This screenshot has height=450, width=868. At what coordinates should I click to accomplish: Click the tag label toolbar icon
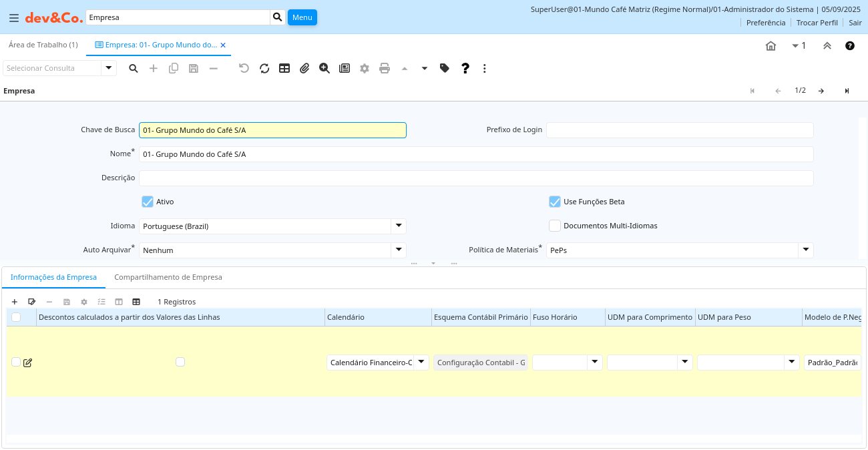445,68
